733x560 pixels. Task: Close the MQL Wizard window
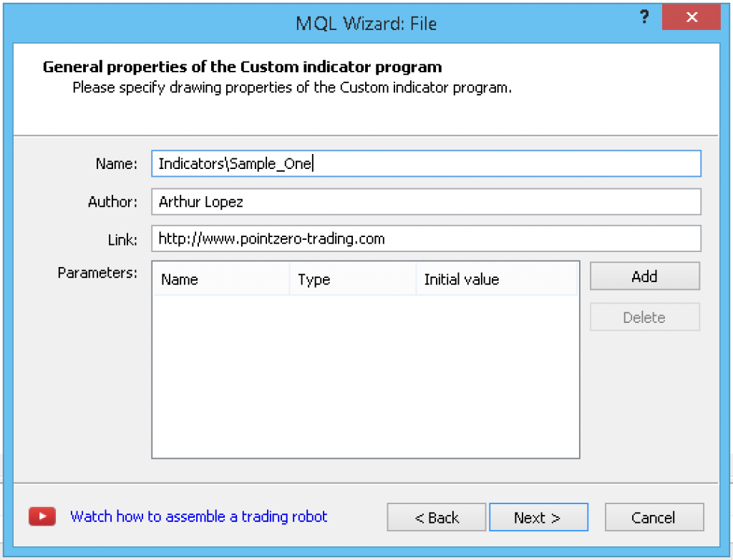[691, 16]
